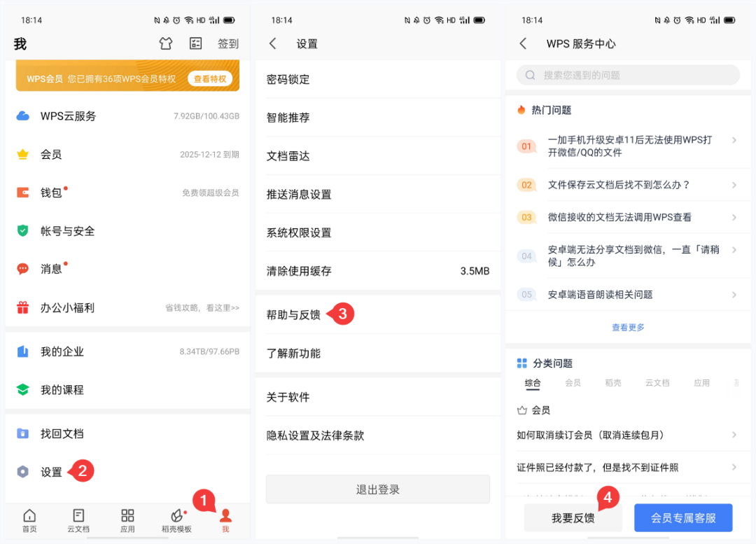Click the 搜索您遇到的问题 search field

[x=628, y=75]
